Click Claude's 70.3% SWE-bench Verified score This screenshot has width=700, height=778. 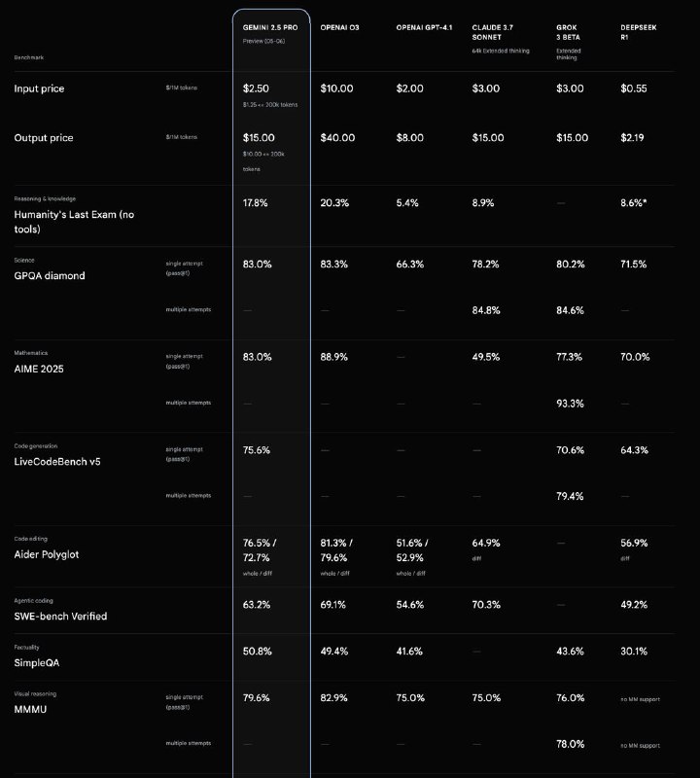pyautogui.click(x=486, y=605)
